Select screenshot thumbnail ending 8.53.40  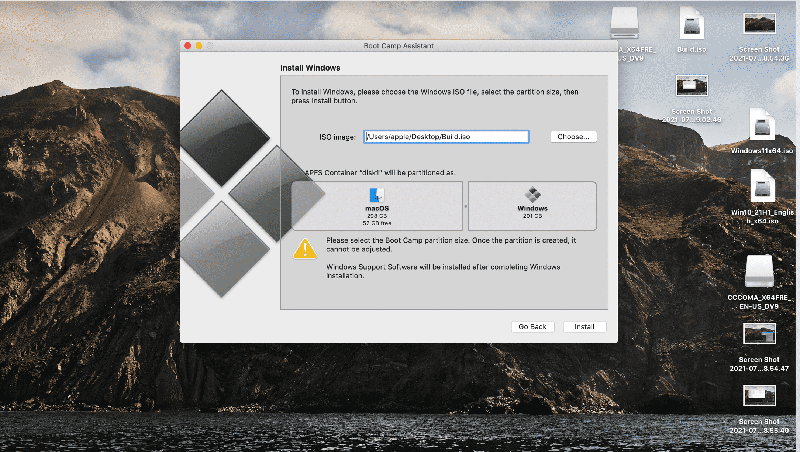(x=759, y=396)
